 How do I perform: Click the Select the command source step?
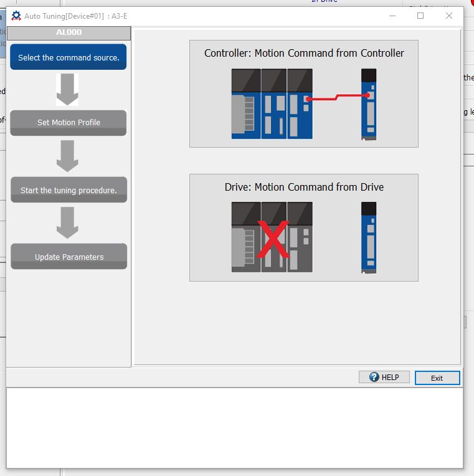pos(69,57)
